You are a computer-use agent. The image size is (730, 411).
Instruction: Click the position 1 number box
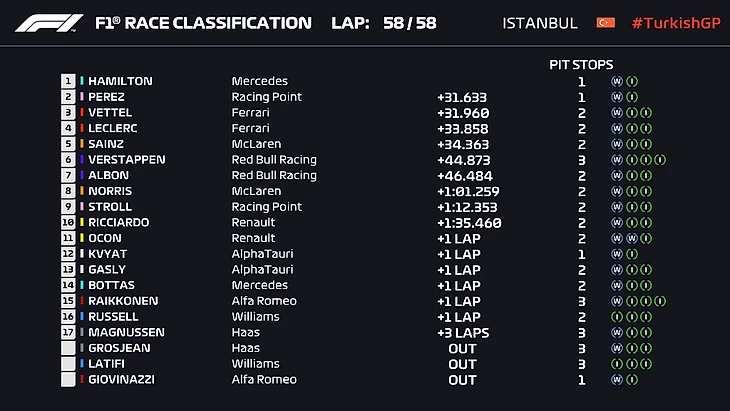(x=68, y=81)
